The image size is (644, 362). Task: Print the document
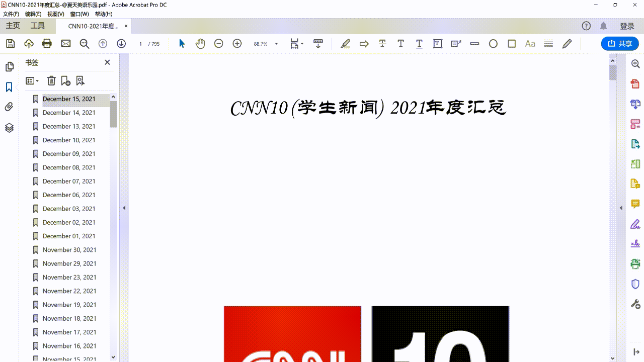(47, 44)
